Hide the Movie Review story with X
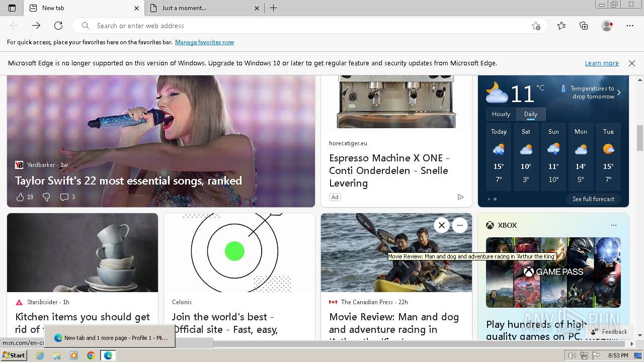The image size is (644, 362). [442, 225]
